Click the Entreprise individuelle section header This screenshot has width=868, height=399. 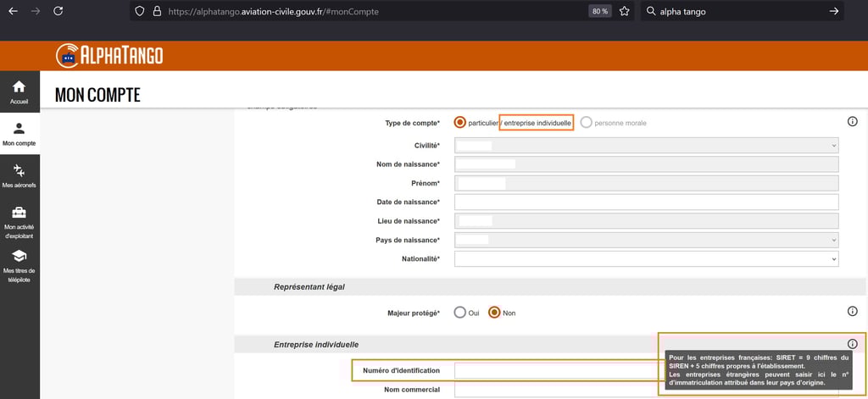(316, 344)
